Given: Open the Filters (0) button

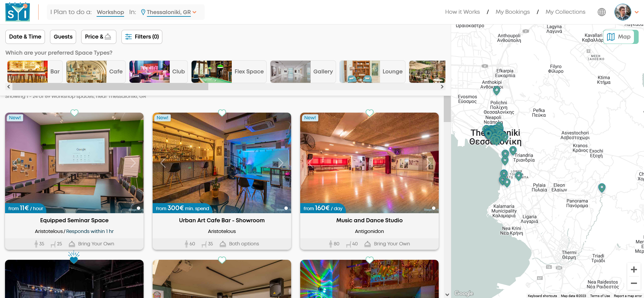Looking at the screenshot, I should click(x=142, y=37).
